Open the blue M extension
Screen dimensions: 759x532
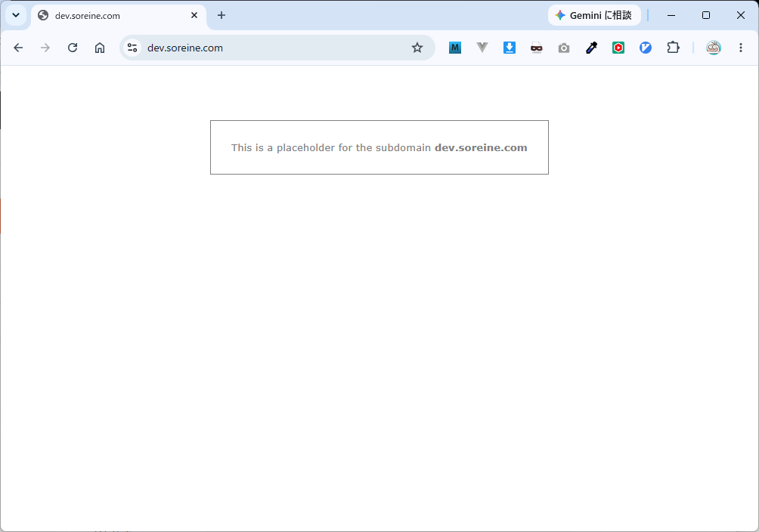[454, 48]
